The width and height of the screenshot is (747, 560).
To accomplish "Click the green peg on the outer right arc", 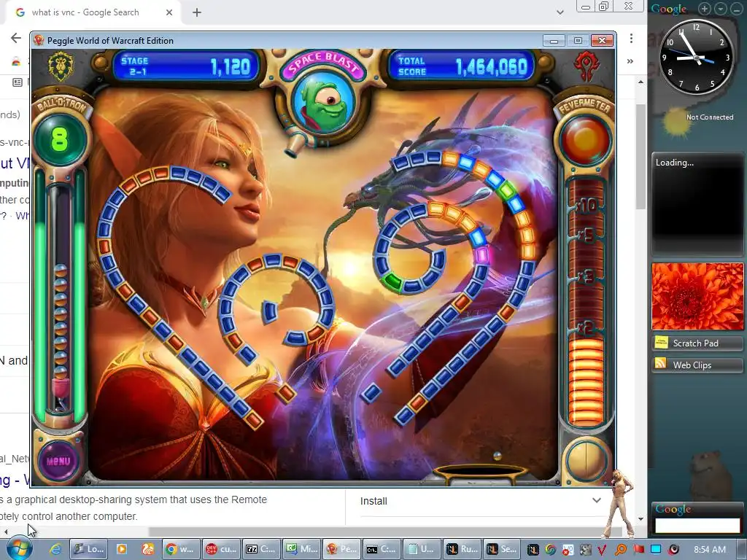I will tap(507, 192).
